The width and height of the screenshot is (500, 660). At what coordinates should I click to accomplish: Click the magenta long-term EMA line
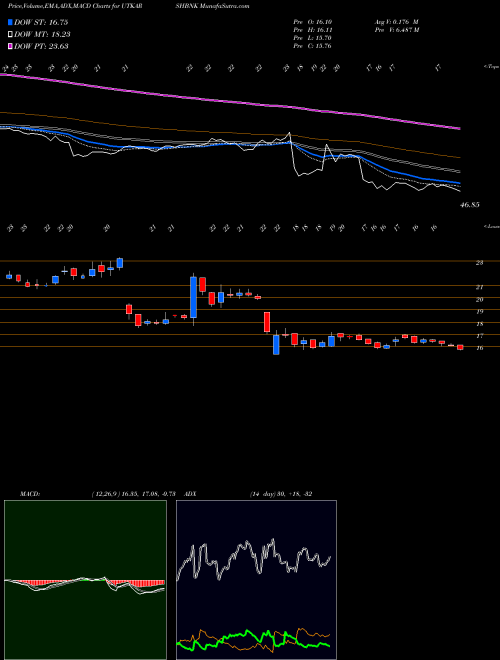(x=231, y=101)
